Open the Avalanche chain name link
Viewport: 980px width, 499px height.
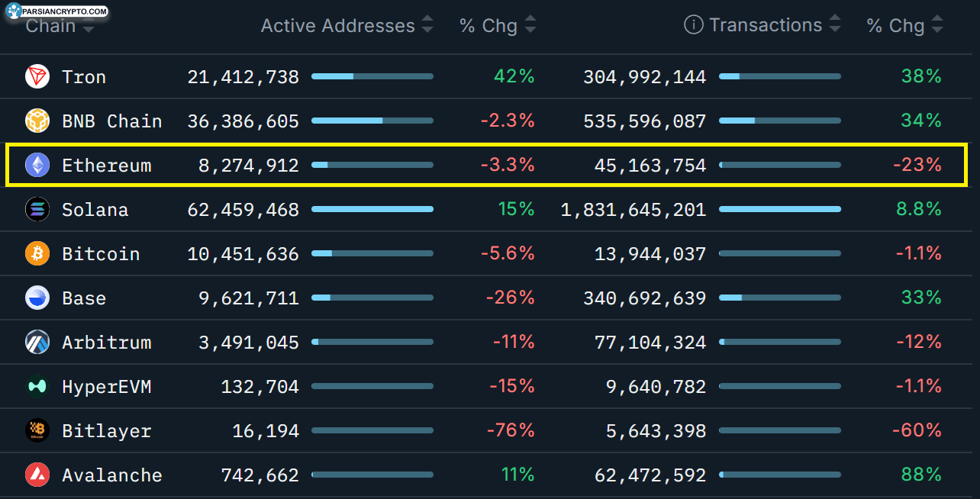tap(112, 475)
